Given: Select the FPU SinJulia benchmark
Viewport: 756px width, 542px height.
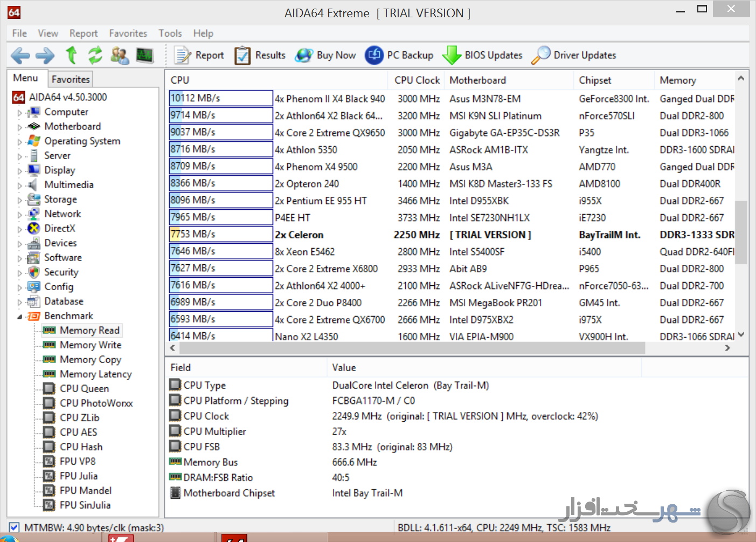Looking at the screenshot, I should click(x=85, y=505).
